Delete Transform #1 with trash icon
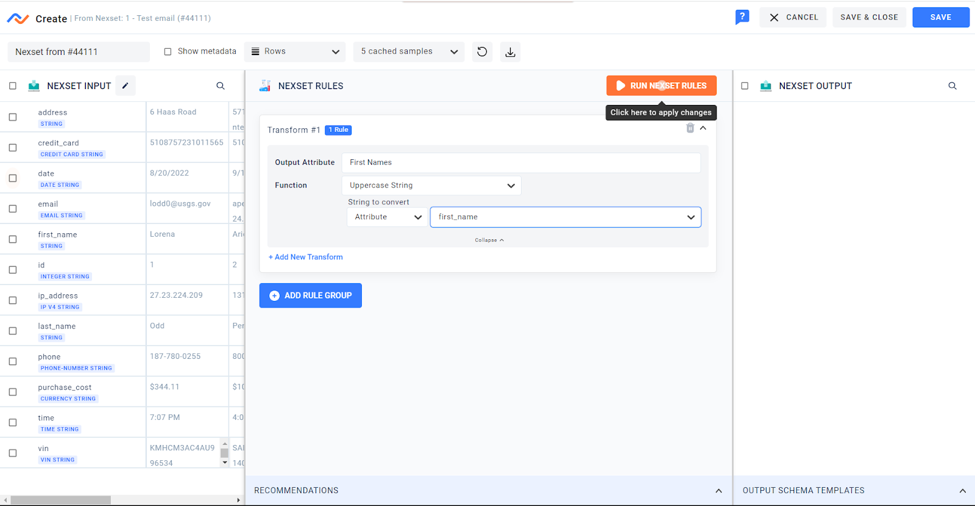The image size is (975, 506). [x=690, y=128]
